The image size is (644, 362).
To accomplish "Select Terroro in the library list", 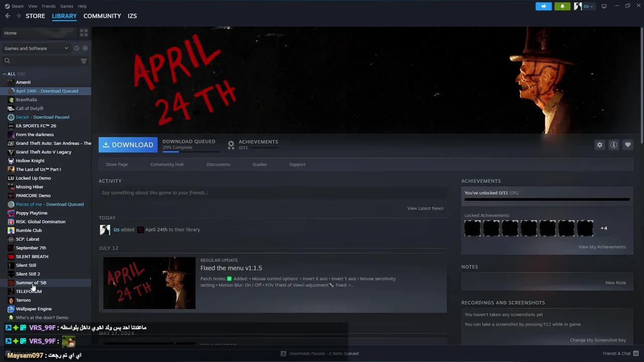I will (23, 300).
